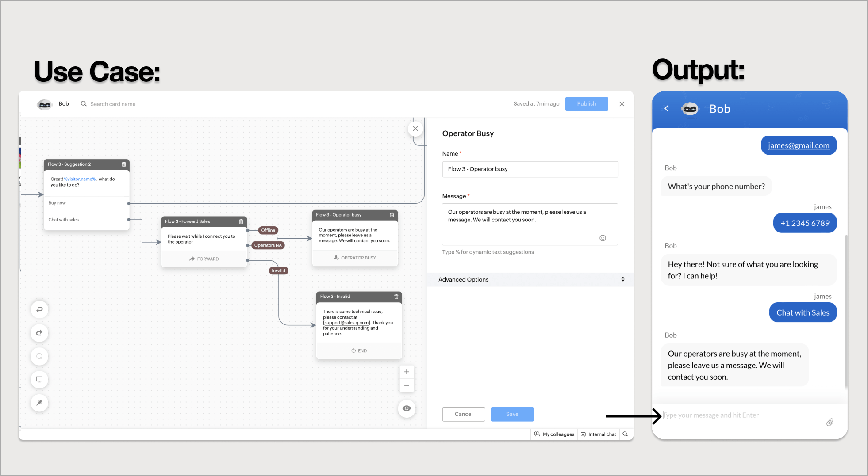Redo the last canvas action
Screen dimensions: 868x476
(39, 333)
